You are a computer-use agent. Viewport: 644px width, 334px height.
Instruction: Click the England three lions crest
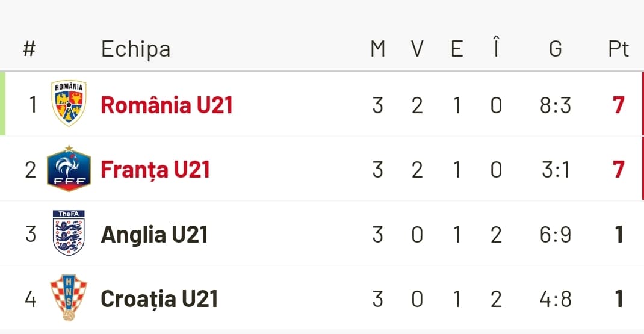69,233
